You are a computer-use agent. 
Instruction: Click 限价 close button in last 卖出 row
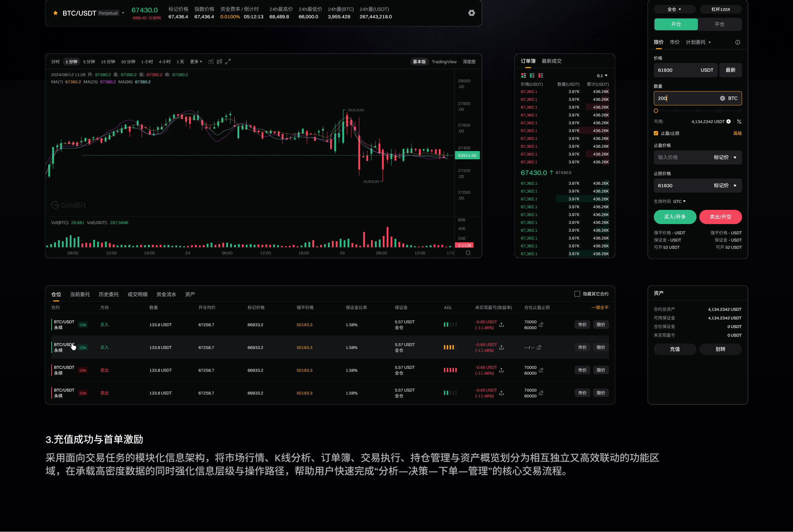tap(601, 393)
